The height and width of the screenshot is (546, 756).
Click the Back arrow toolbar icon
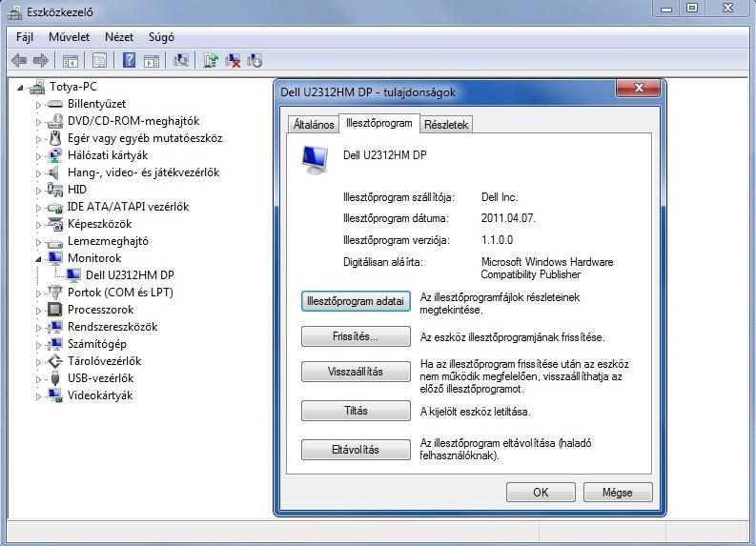point(19,61)
